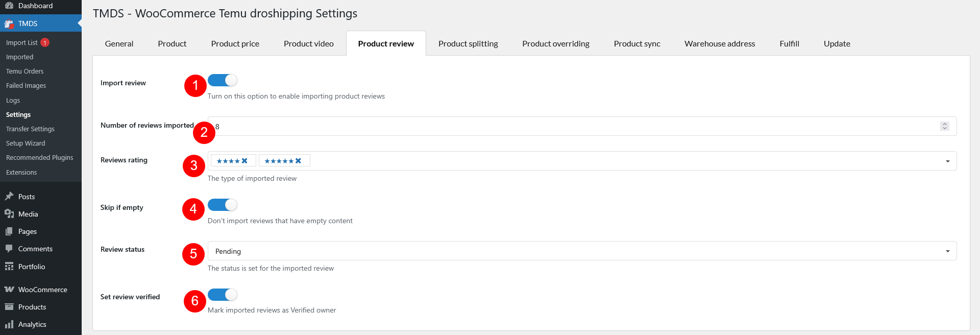Screen dimensions: 980x335
Task: Switch to the Product sync tab
Action: point(637,44)
